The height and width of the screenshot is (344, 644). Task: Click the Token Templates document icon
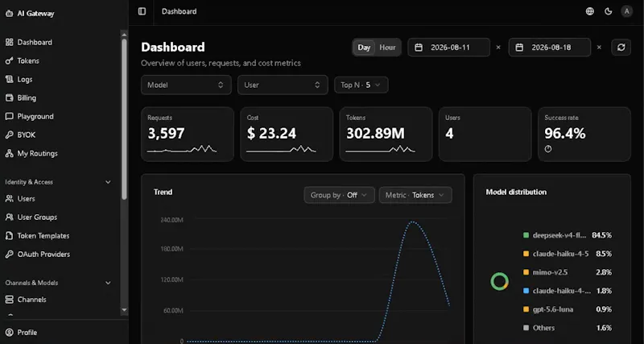coord(9,236)
